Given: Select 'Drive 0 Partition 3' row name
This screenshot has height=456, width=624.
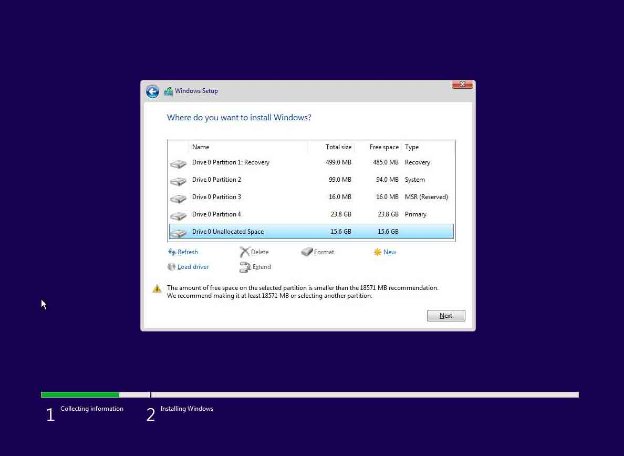Looking at the screenshot, I should tap(216, 197).
